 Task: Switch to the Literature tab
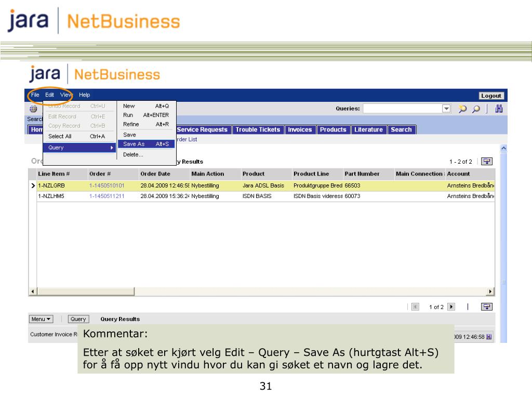368,129
